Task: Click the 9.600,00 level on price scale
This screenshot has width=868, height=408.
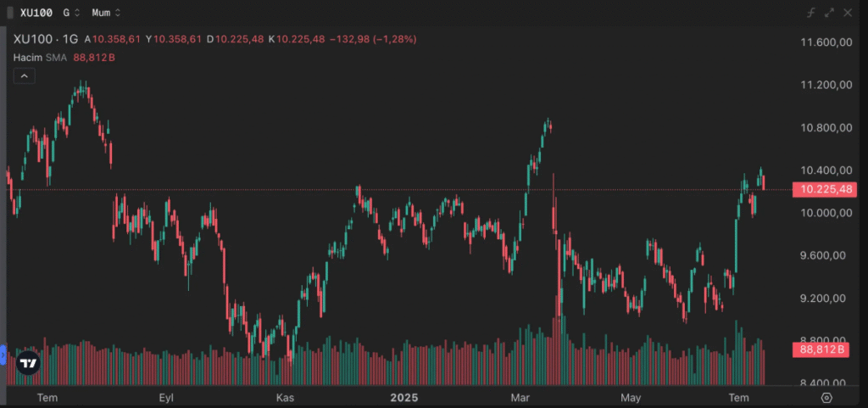Action: coord(826,255)
